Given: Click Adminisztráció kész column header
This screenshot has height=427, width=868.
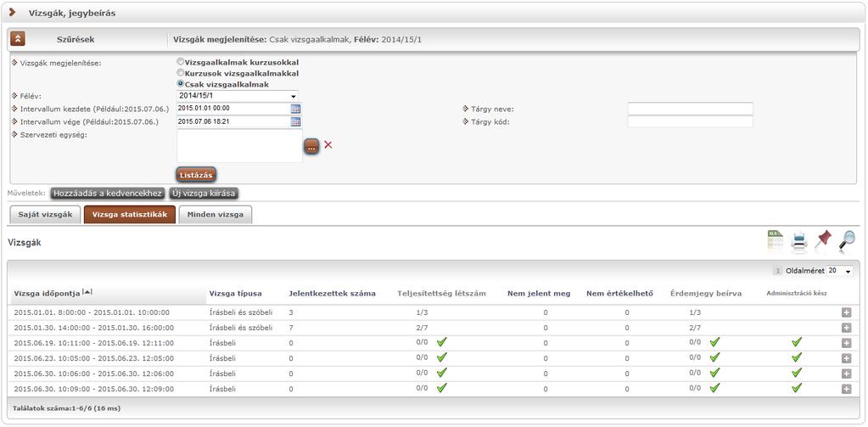Looking at the screenshot, I should click(x=797, y=294).
